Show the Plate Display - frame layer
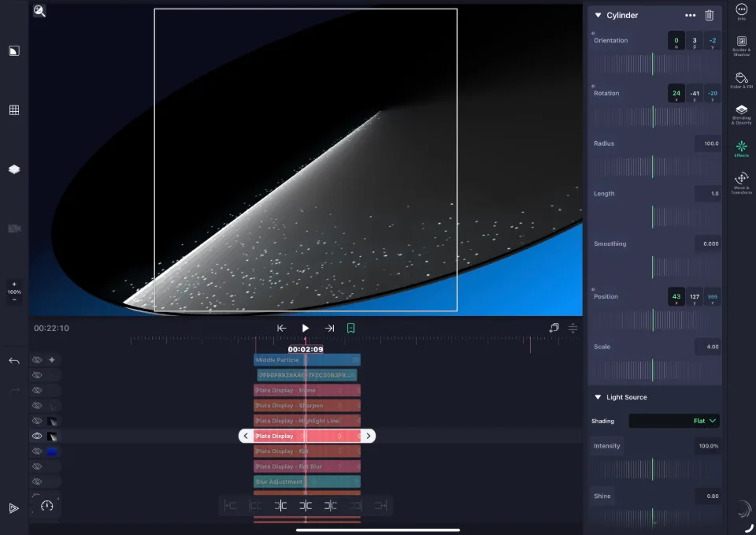Screen dimensions: 756x535 point(37,390)
